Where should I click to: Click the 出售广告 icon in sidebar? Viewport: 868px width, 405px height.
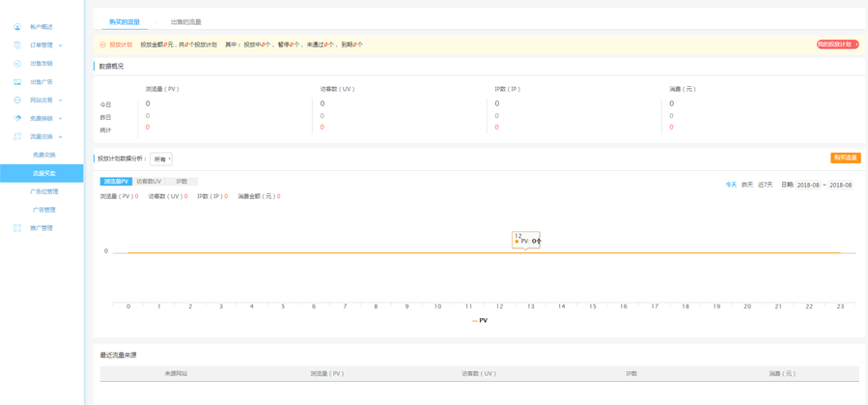17,82
